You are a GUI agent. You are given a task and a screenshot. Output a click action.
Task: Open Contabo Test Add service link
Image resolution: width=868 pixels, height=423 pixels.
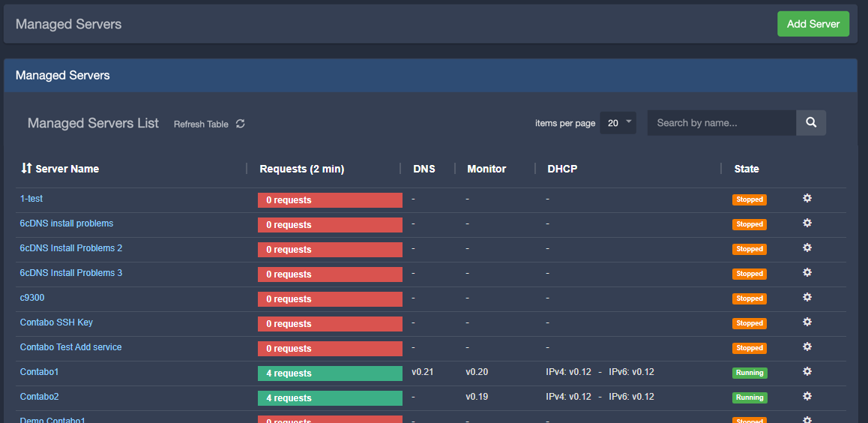click(x=70, y=347)
